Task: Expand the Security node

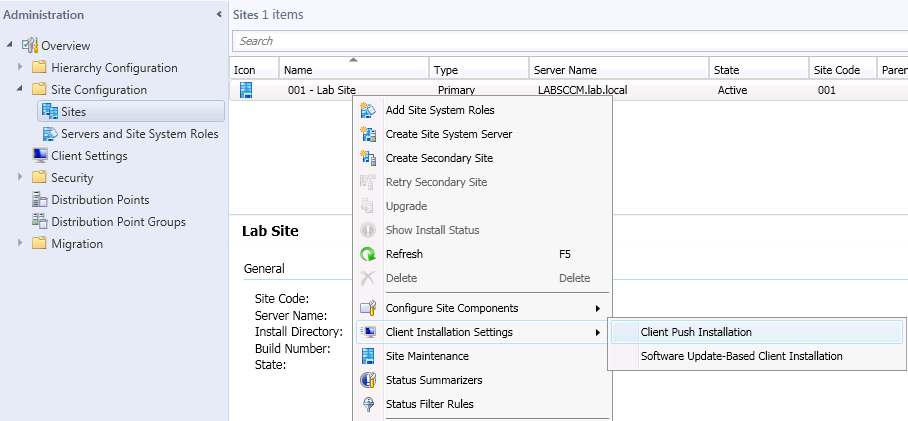Action: click(x=20, y=177)
